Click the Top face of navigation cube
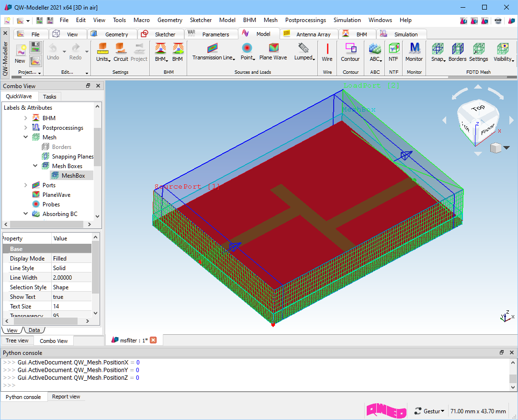 (478, 108)
